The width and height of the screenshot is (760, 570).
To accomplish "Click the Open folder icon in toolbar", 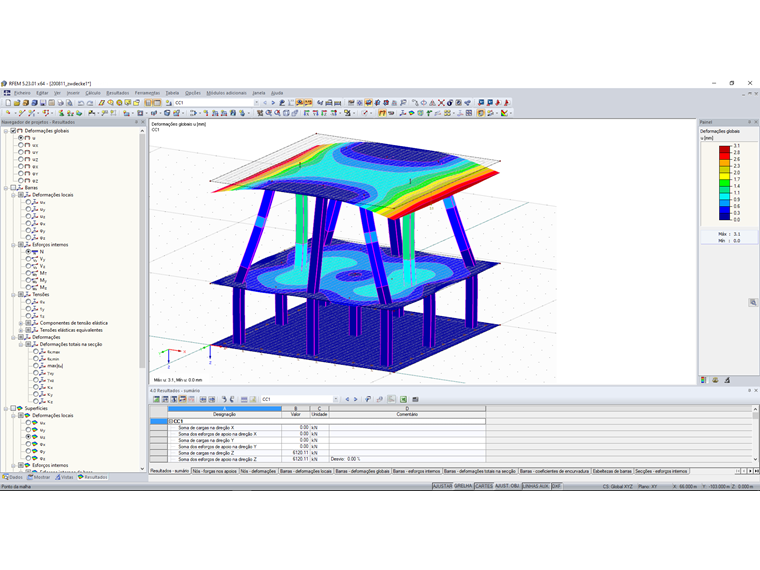I will pyautogui.click(x=16, y=103).
